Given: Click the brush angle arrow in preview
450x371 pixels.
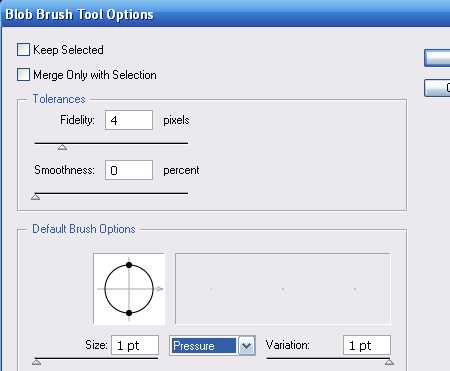Looking at the screenshot, I should [160, 289].
